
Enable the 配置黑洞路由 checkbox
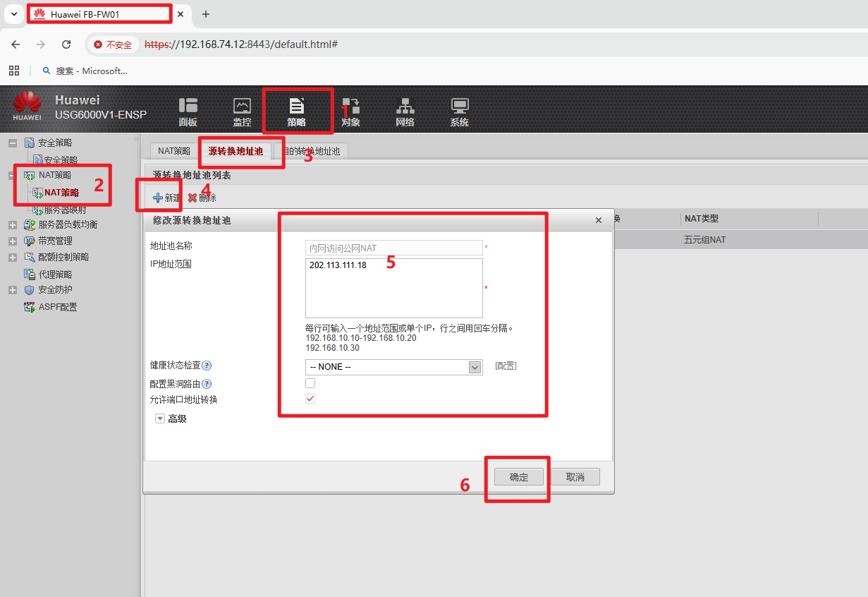pos(310,383)
